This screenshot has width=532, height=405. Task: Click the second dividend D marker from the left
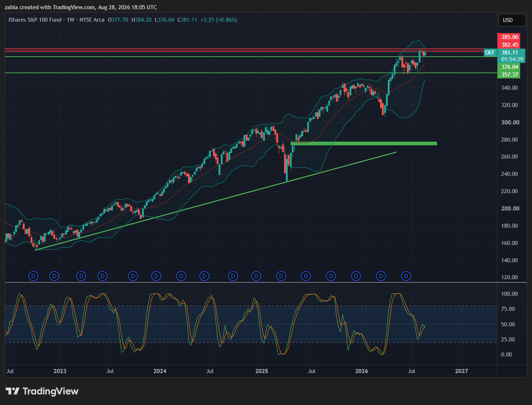click(x=54, y=276)
